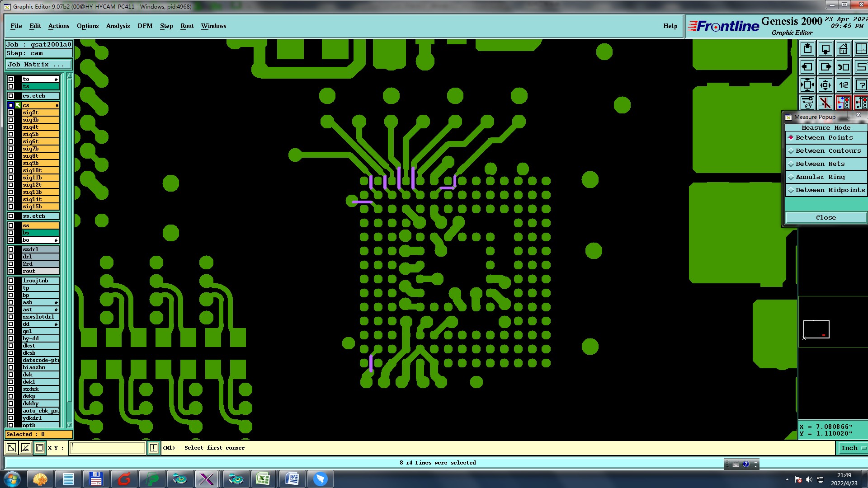
Task: Click the pan left arrow icon
Action: [807, 67]
